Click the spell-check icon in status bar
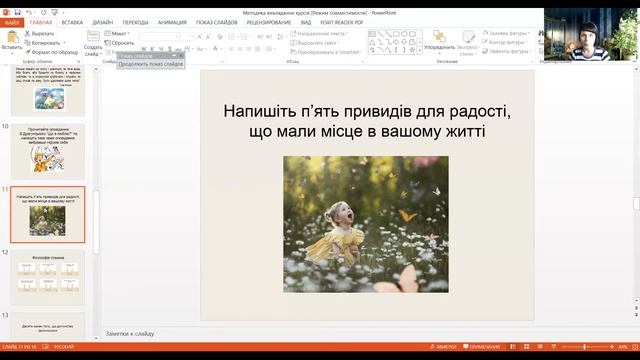Image resolution: width=640 pixels, height=360 pixels. click(x=45, y=347)
